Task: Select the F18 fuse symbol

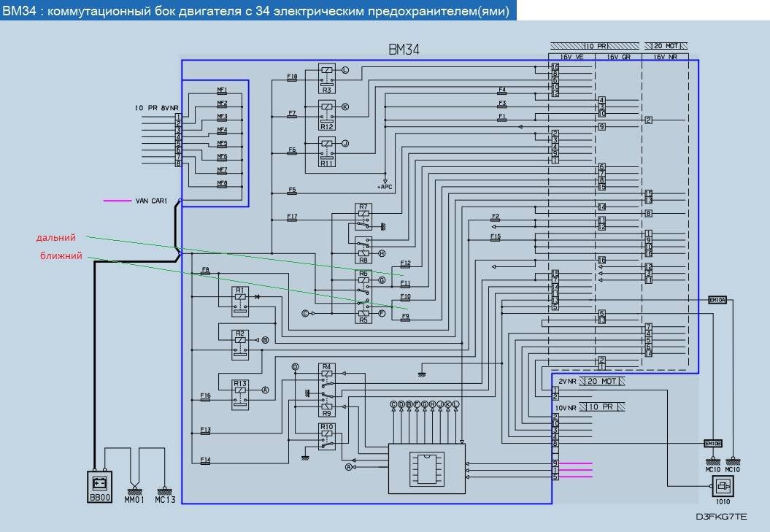Action: [292, 77]
